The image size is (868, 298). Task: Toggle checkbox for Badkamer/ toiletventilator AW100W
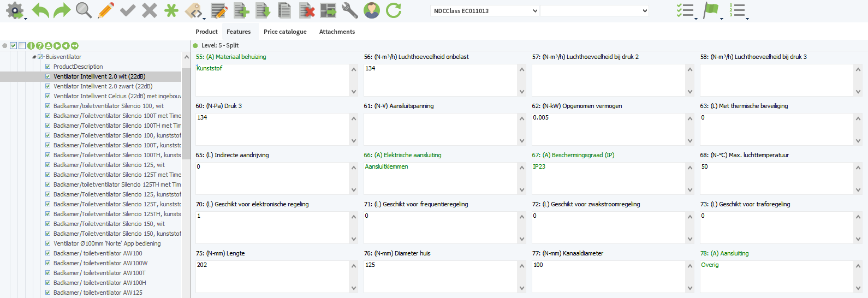click(x=48, y=263)
